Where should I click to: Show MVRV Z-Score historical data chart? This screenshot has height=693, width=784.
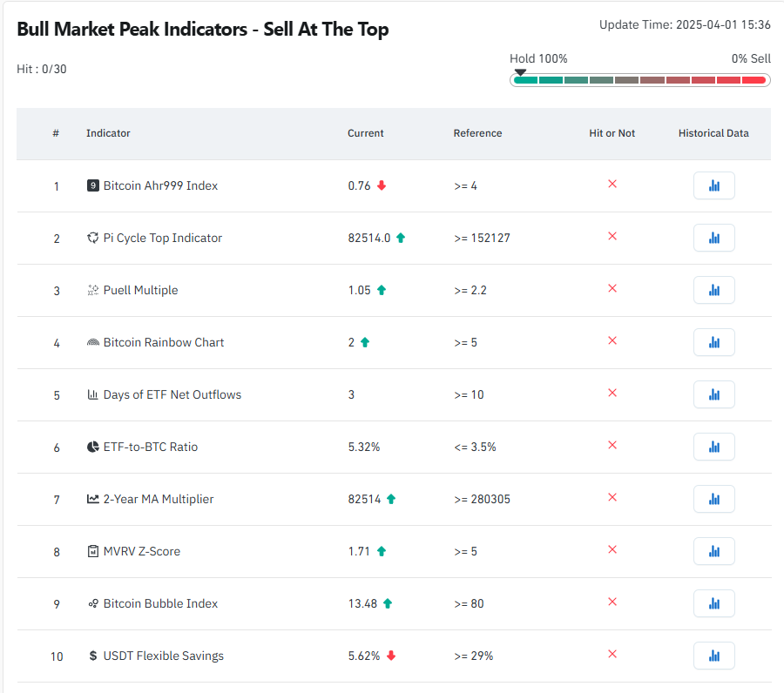(713, 551)
